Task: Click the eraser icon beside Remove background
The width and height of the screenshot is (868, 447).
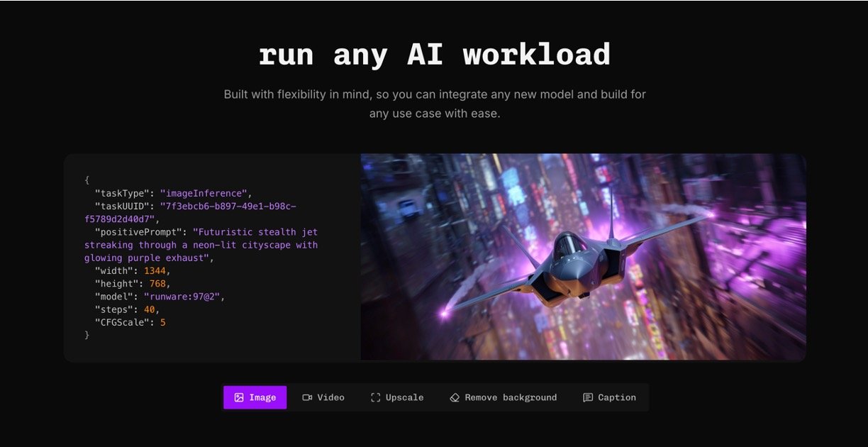Action: pos(455,397)
